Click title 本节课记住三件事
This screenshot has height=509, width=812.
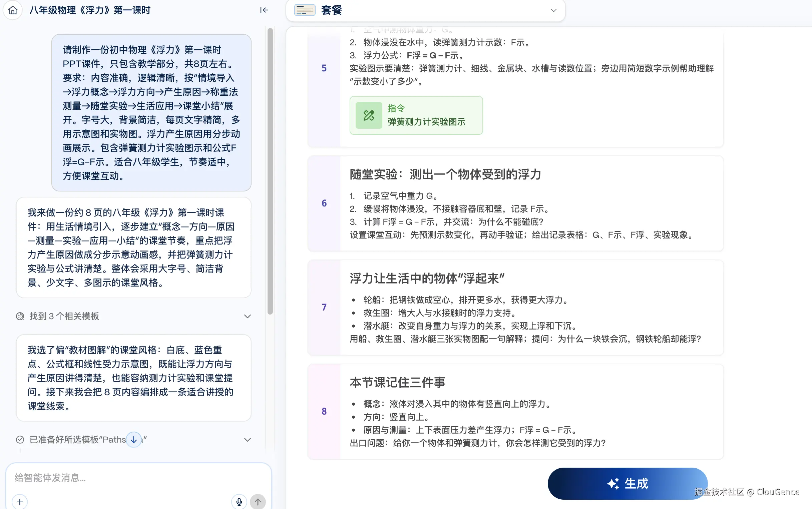coord(398,383)
